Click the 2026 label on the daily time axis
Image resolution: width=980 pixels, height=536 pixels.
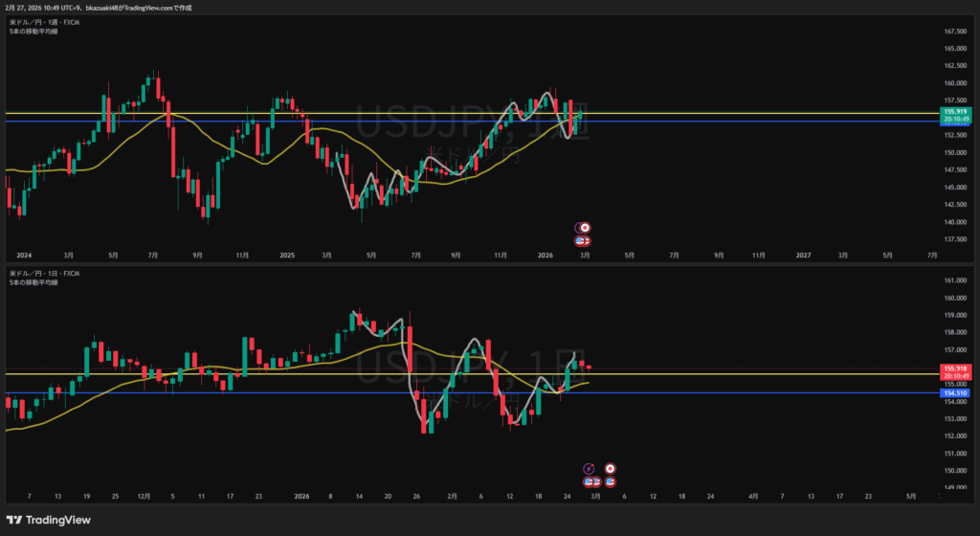pyautogui.click(x=301, y=497)
